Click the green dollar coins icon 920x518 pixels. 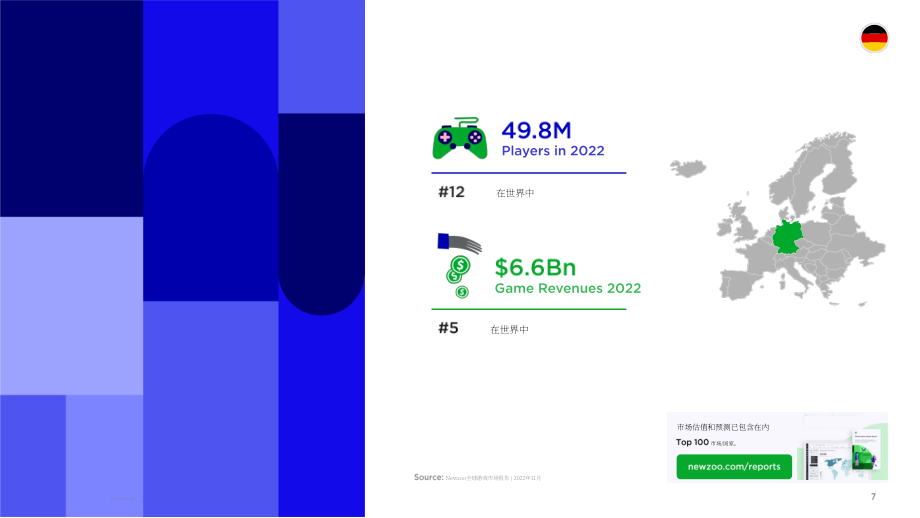(x=458, y=277)
